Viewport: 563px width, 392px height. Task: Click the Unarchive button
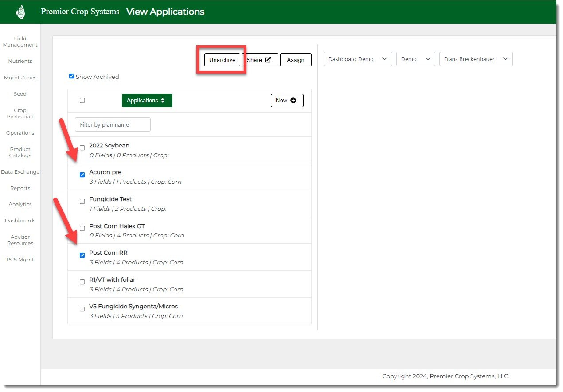[222, 60]
